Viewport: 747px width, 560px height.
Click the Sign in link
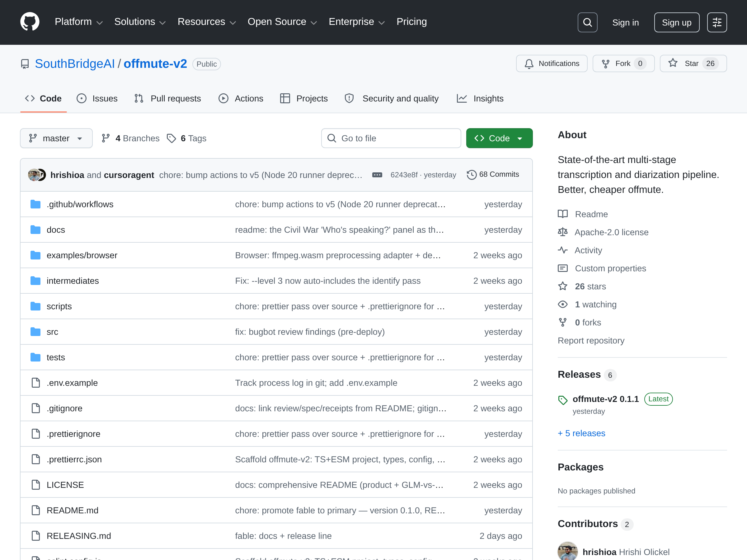point(625,22)
